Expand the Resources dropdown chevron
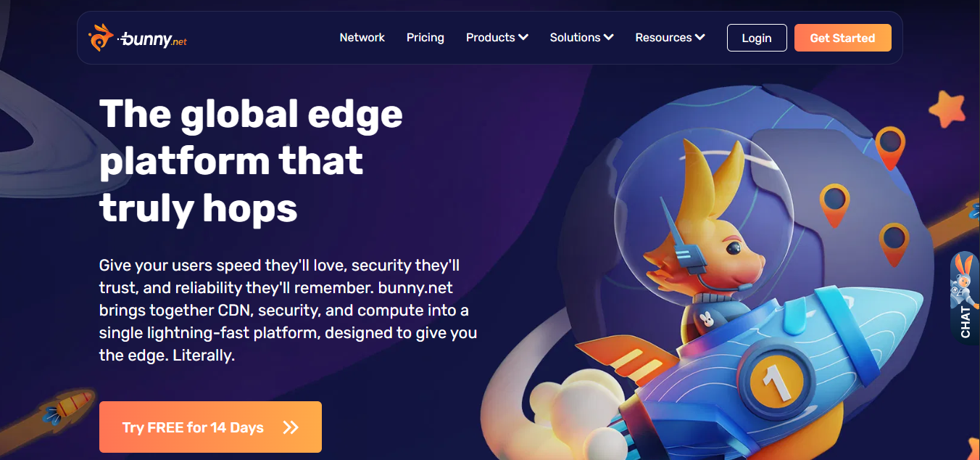Image resolution: width=980 pixels, height=460 pixels. (700, 38)
